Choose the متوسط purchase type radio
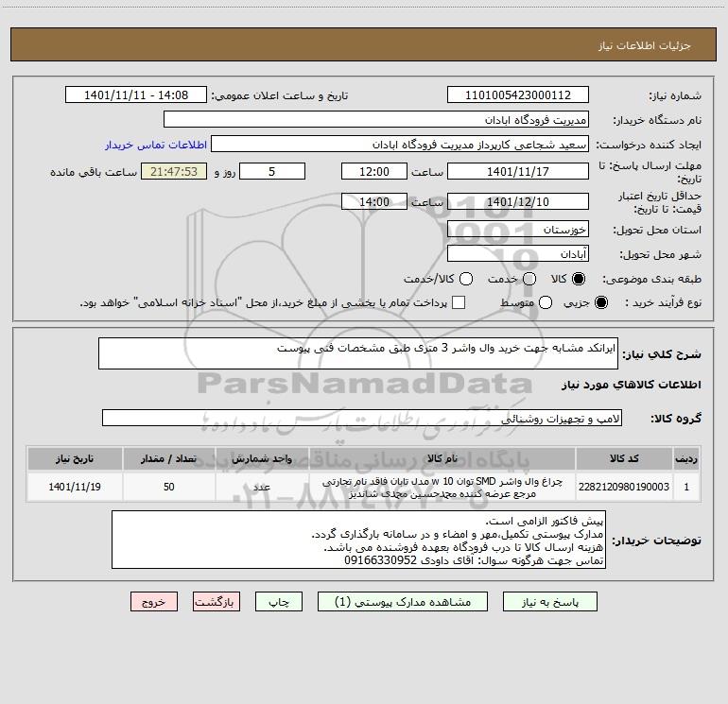This screenshot has width=728, height=704. click(x=546, y=302)
